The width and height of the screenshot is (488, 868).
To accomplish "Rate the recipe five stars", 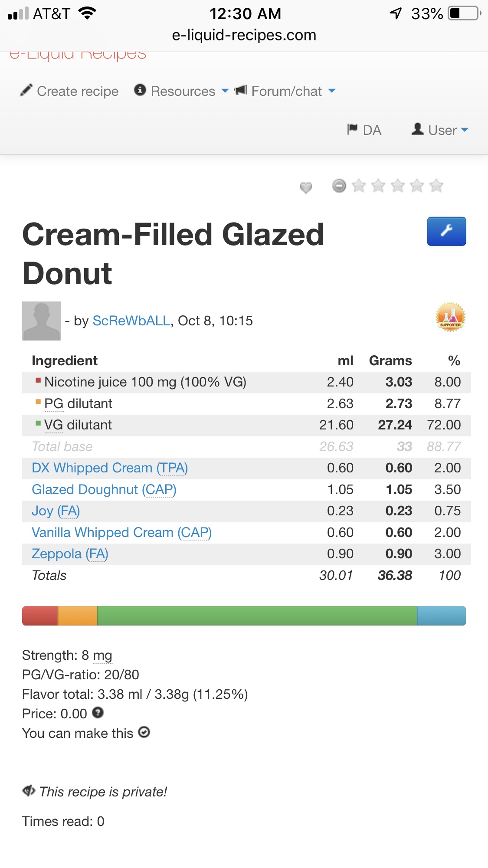I will pyautogui.click(x=436, y=186).
